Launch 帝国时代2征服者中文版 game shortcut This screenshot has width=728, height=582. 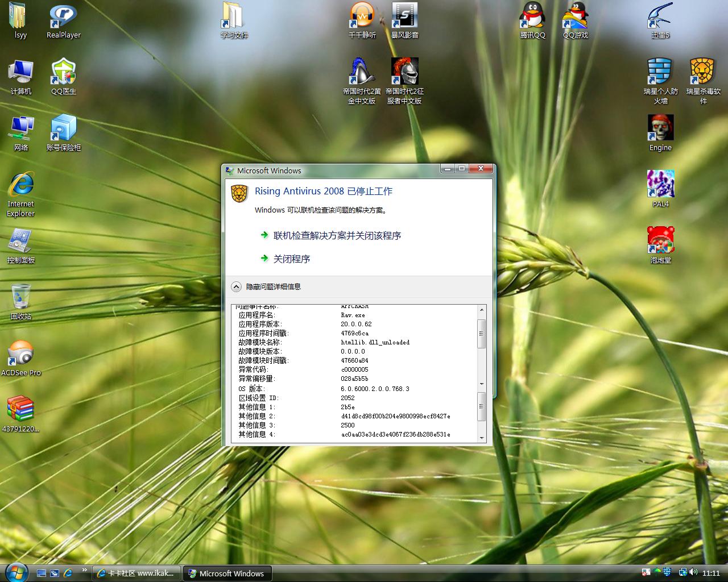point(404,81)
